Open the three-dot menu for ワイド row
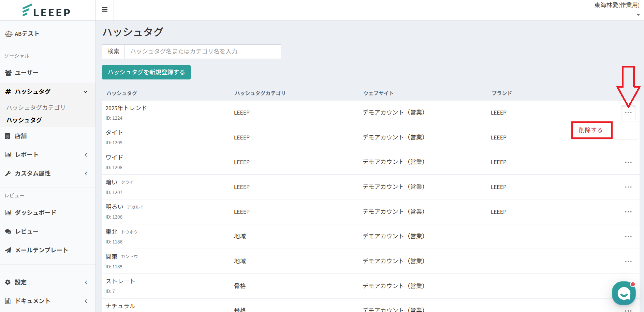This screenshot has width=644, height=312. [x=628, y=162]
